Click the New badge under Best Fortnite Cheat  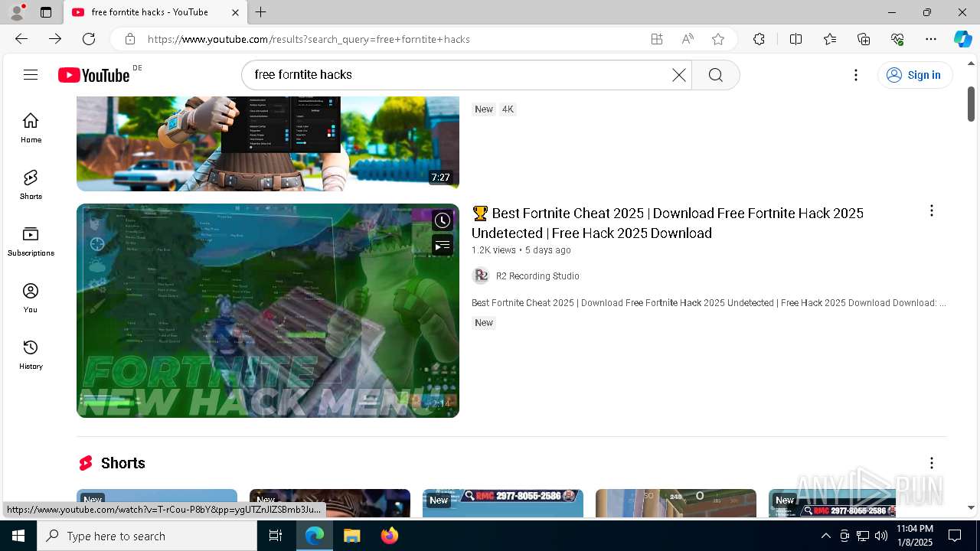tap(484, 323)
